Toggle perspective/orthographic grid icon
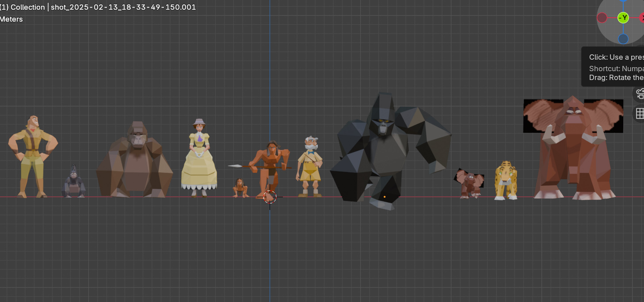 (x=640, y=114)
